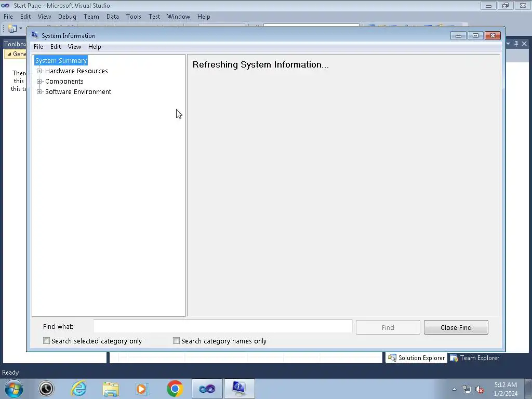Open System Information File menu

[38, 47]
